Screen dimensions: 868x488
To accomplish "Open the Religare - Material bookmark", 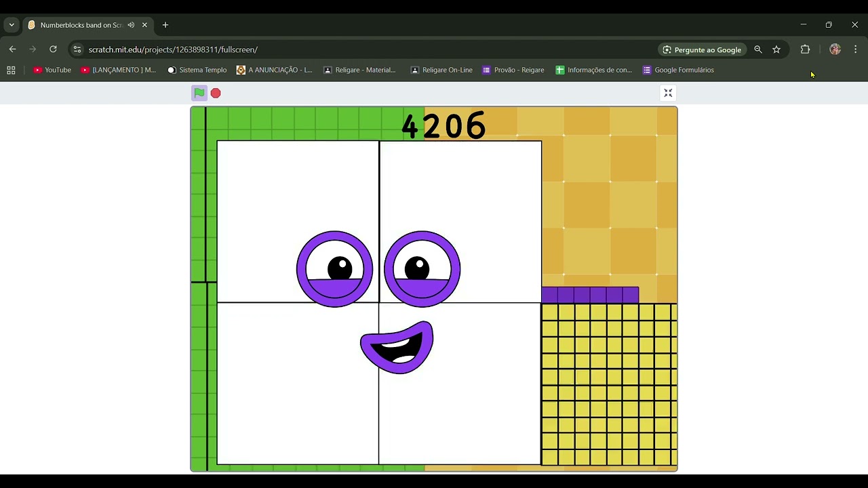I will [359, 70].
